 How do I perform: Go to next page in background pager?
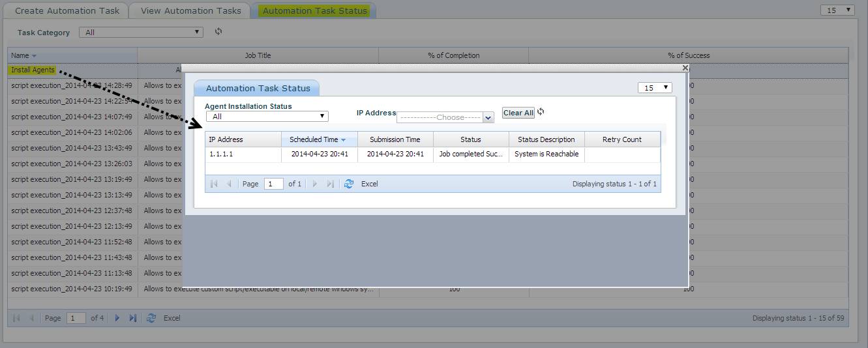click(117, 318)
